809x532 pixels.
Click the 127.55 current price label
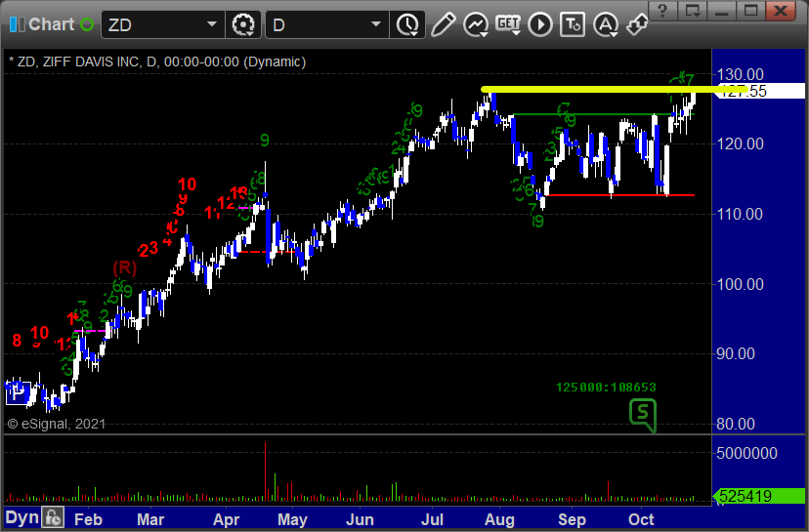(761, 91)
